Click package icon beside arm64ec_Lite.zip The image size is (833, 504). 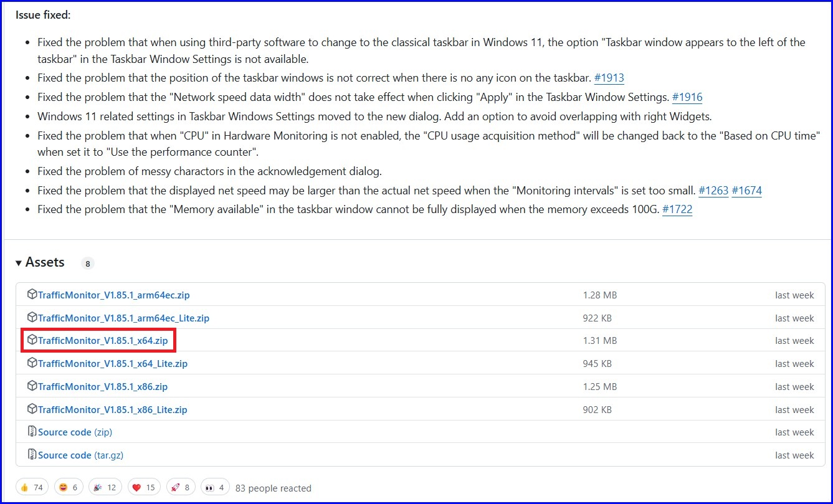pos(32,317)
